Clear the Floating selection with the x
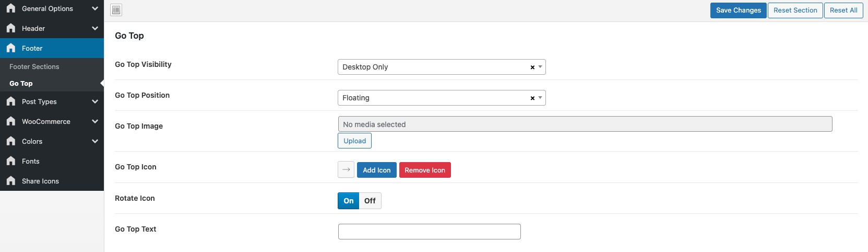This screenshot has width=868, height=252. pos(532,98)
